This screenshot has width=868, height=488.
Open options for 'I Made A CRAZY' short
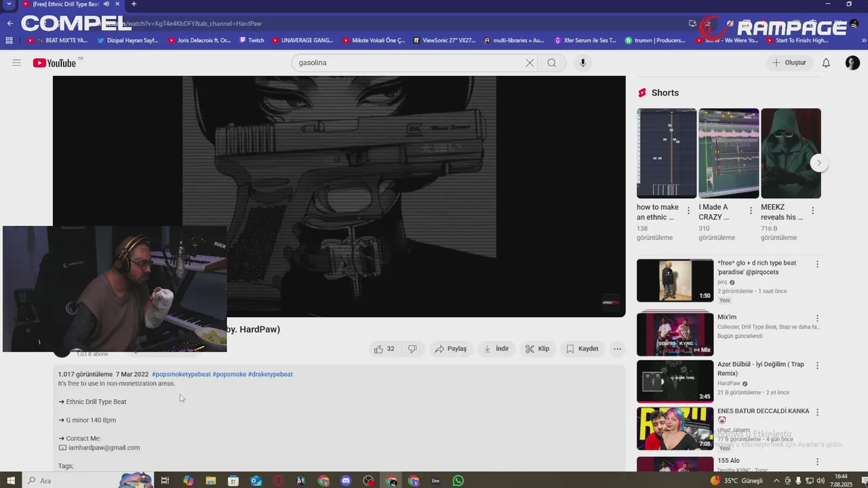tap(751, 211)
